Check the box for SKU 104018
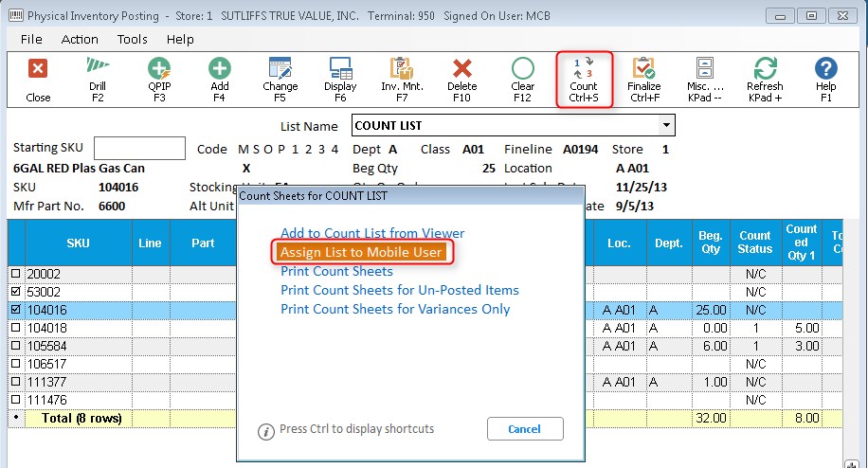The height and width of the screenshot is (468, 868). pos(15,328)
